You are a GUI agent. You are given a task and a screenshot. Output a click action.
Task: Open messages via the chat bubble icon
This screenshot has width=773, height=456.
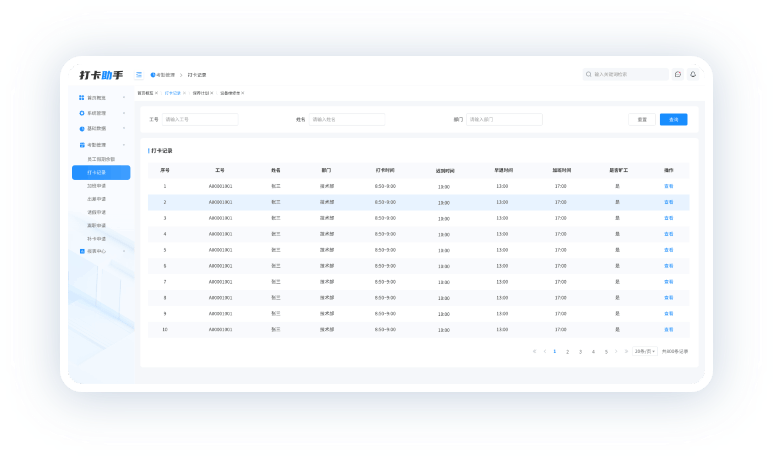pyautogui.click(x=678, y=74)
